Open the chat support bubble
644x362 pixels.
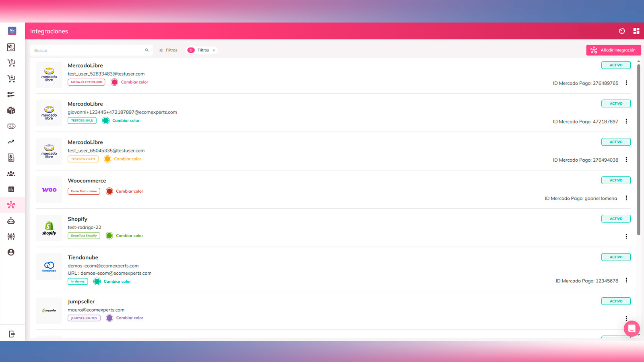(632, 329)
